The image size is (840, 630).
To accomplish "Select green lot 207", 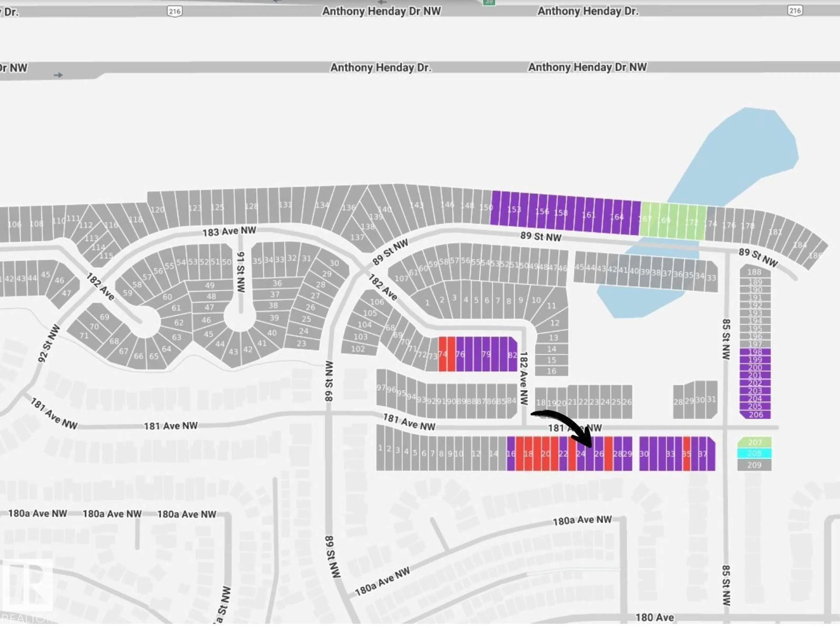I will (x=754, y=442).
